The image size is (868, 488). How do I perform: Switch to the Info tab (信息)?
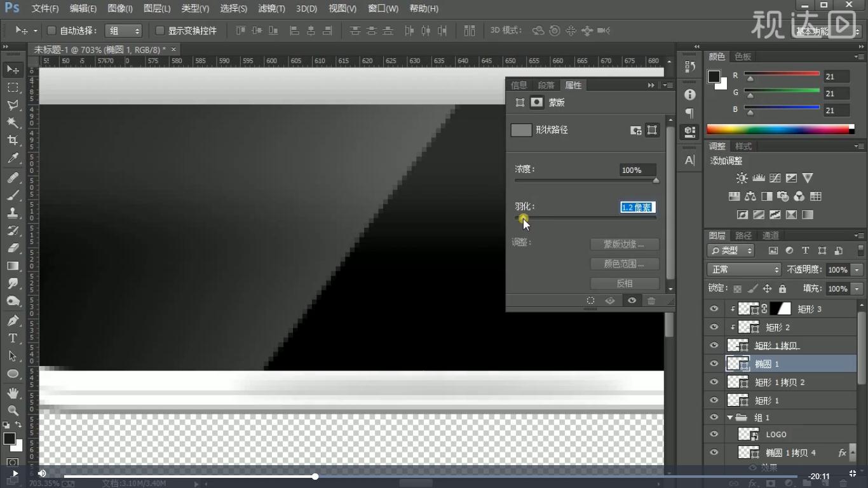tap(519, 85)
